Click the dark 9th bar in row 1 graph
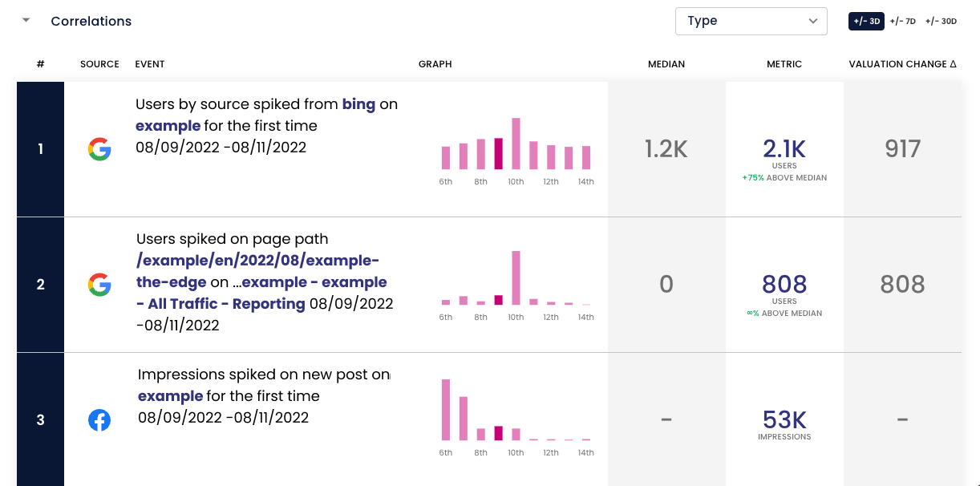The image size is (980, 486). click(498, 154)
